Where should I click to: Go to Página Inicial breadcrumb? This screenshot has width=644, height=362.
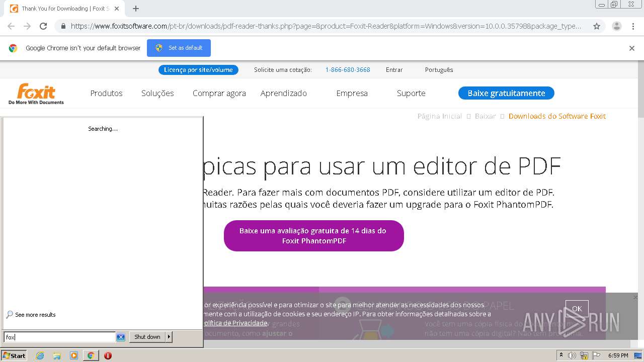click(x=439, y=116)
